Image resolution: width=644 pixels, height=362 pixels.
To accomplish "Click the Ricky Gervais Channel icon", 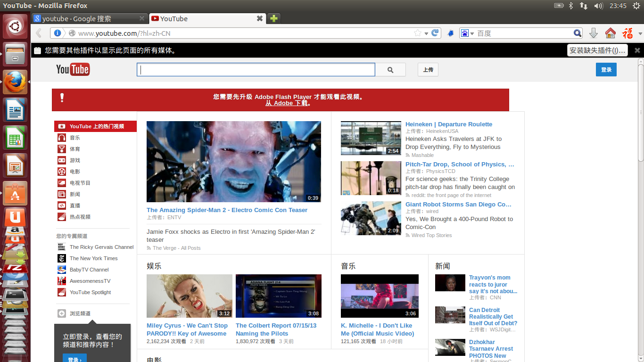I will [x=62, y=247].
